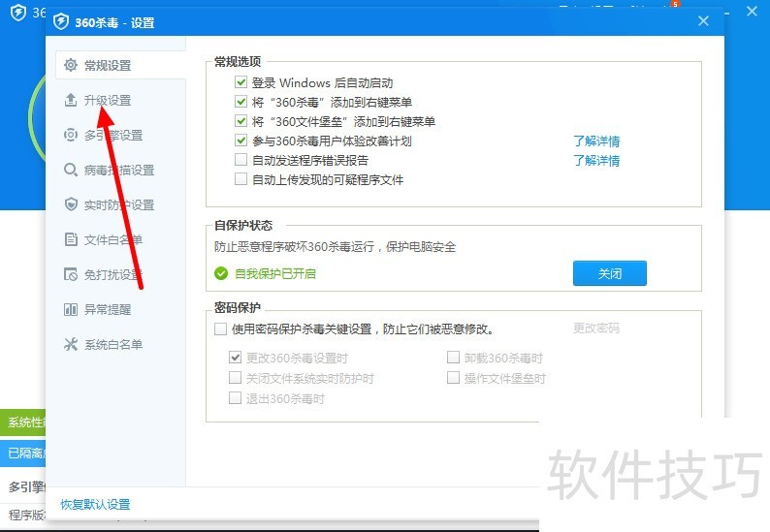The height and width of the screenshot is (532, 770).
Task: Enable 自动发送程序错误报告
Action: 241,160
